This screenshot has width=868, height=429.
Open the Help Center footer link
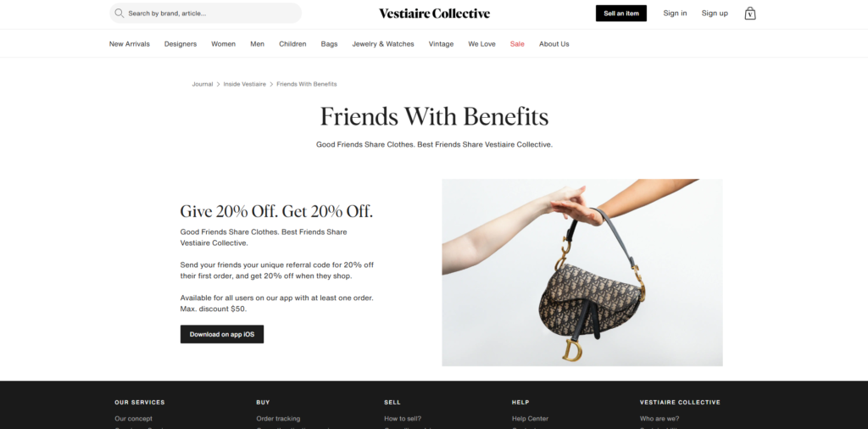530,419
